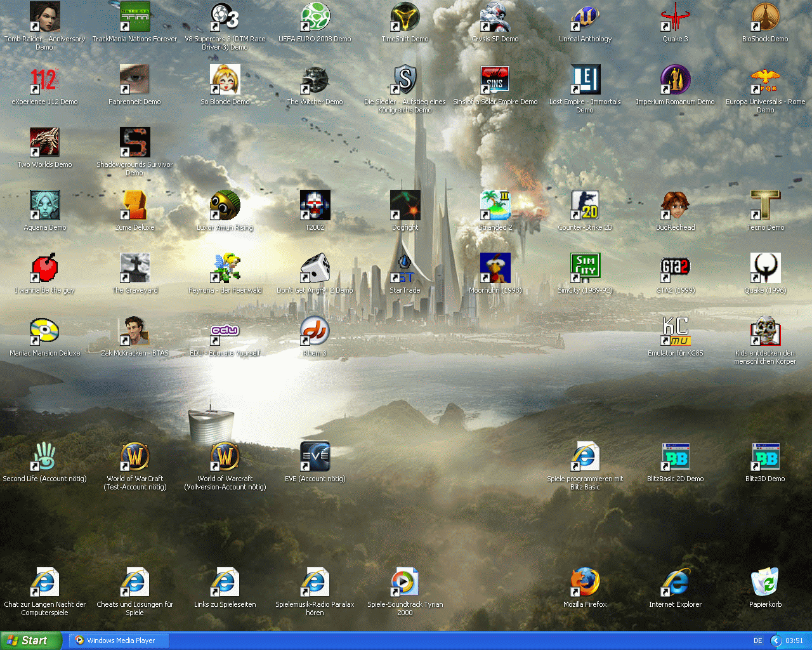Click the GTA2 (1999) icon

(675, 269)
